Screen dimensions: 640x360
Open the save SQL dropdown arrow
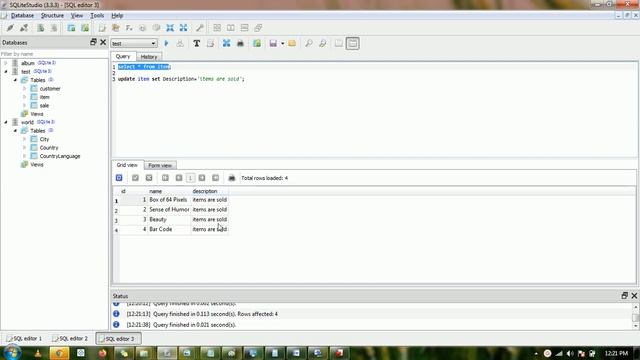click(x=282, y=43)
